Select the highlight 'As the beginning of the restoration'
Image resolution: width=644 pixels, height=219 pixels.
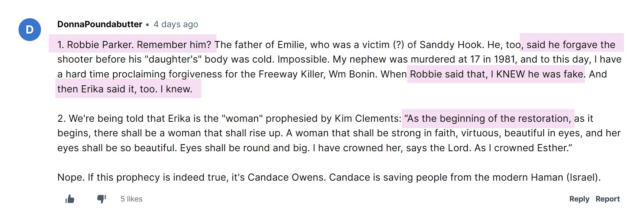489,118
